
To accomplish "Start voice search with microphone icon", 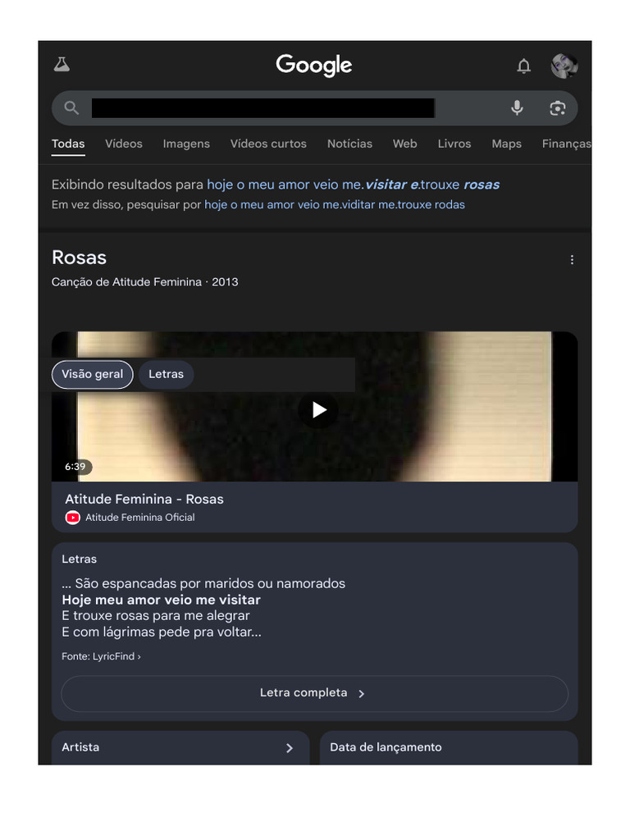I will [517, 108].
